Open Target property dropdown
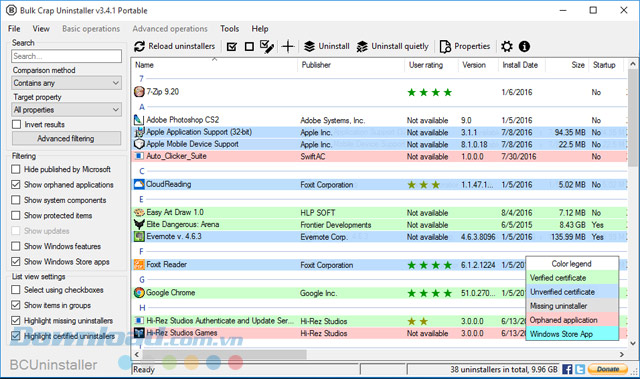The image size is (640, 379). coord(67,110)
